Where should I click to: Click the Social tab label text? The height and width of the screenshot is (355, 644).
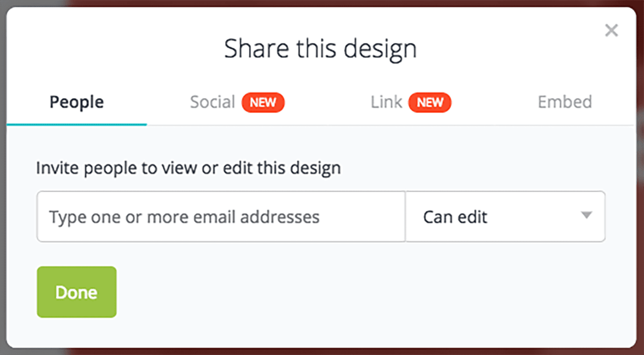tap(212, 102)
